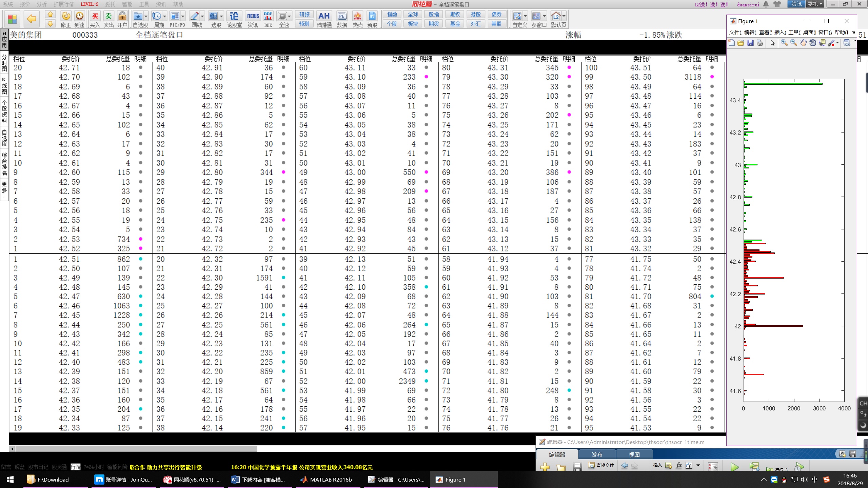Screen dimensions: 868x488
Task: Select Figure 1 zoom out tool
Action: (x=794, y=43)
